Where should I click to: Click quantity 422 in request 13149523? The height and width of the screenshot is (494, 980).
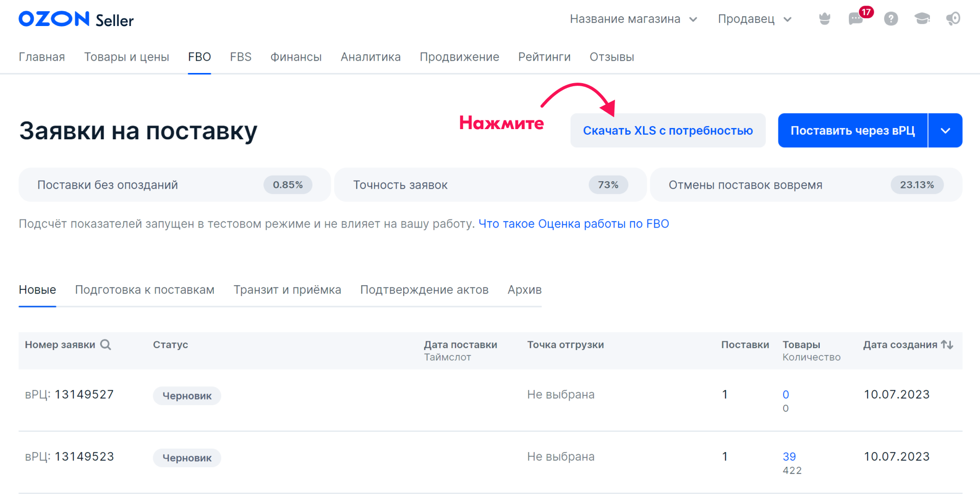pyautogui.click(x=792, y=471)
